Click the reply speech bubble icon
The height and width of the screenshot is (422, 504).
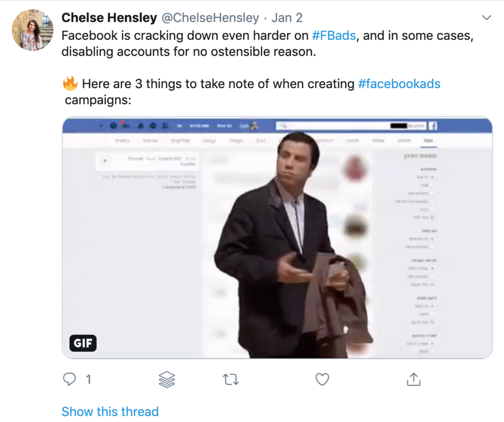(x=70, y=379)
